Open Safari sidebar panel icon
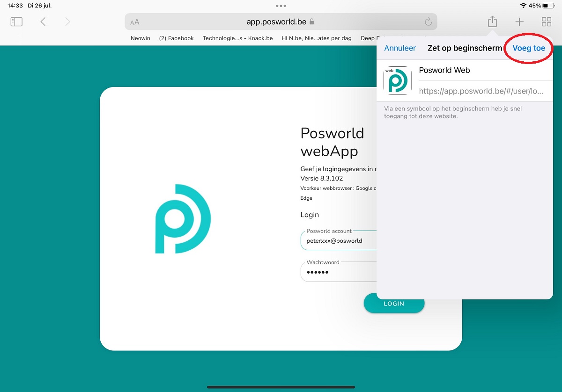562x392 pixels. (16, 22)
